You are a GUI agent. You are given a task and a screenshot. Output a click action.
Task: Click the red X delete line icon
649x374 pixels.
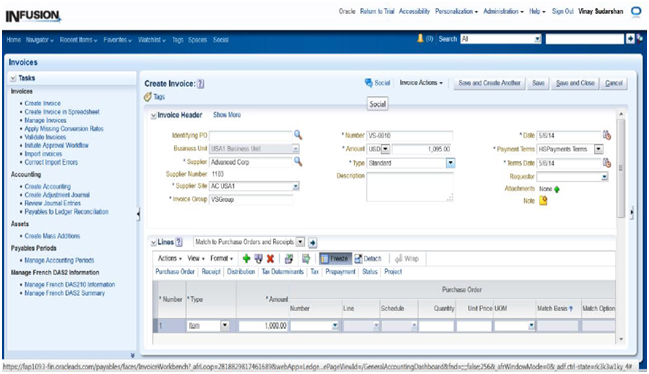point(270,259)
